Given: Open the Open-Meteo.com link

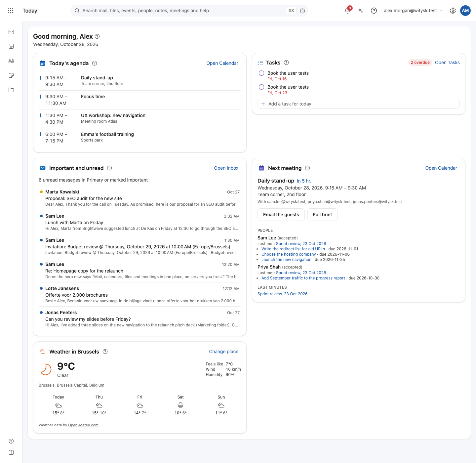Looking at the screenshot, I should (83, 425).
